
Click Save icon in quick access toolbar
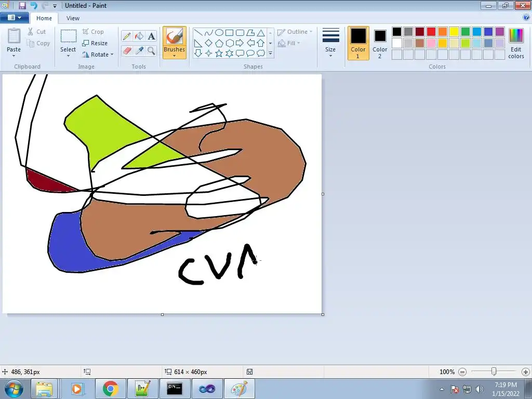coord(22,5)
